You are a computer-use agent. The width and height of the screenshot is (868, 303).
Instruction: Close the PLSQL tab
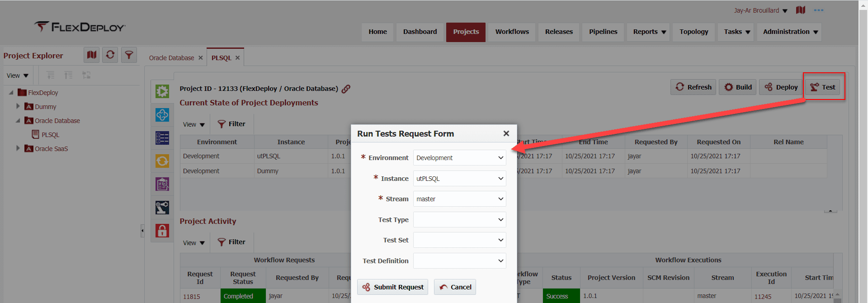pyautogui.click(x=238, y=58)
